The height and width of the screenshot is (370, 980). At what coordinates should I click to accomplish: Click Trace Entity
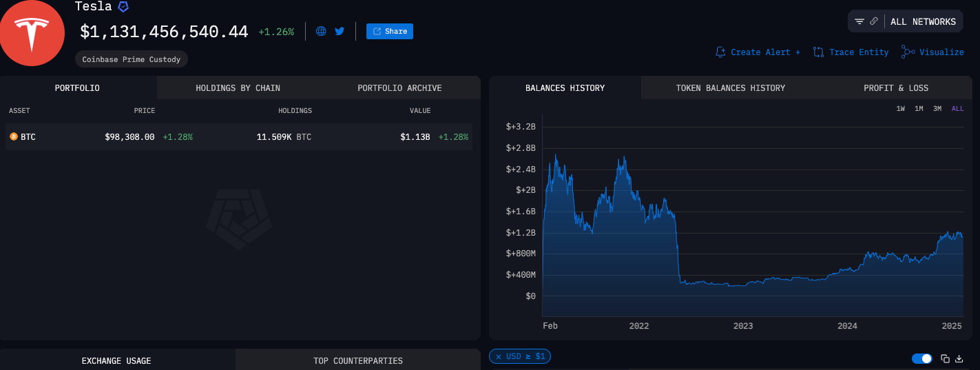point(851,52)
